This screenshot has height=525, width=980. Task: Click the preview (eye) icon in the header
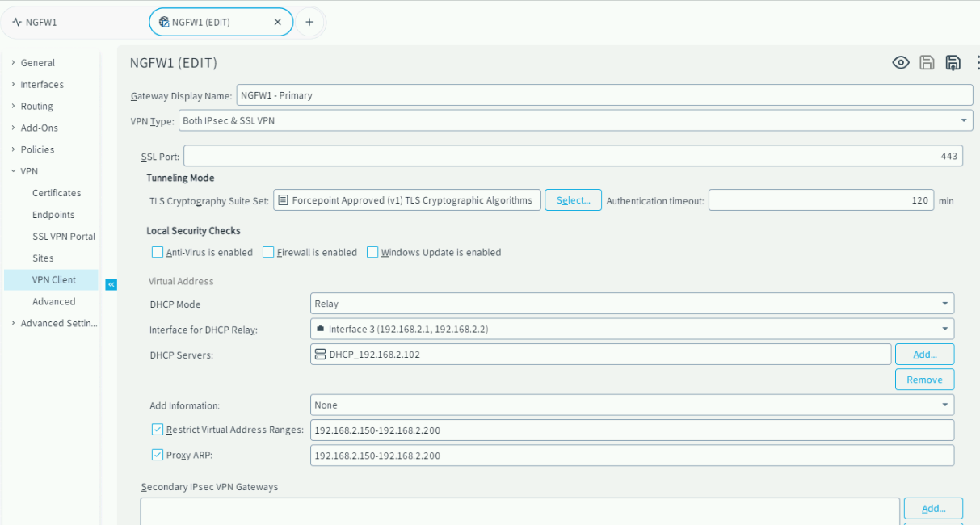(901, 62)
